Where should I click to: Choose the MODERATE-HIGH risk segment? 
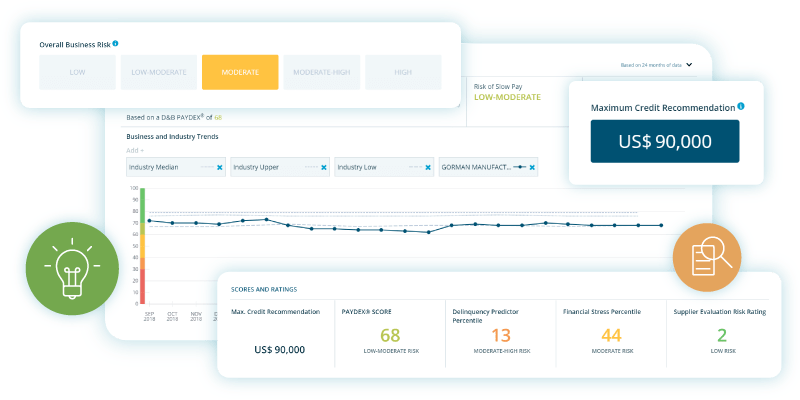click(x=321, y=72)
